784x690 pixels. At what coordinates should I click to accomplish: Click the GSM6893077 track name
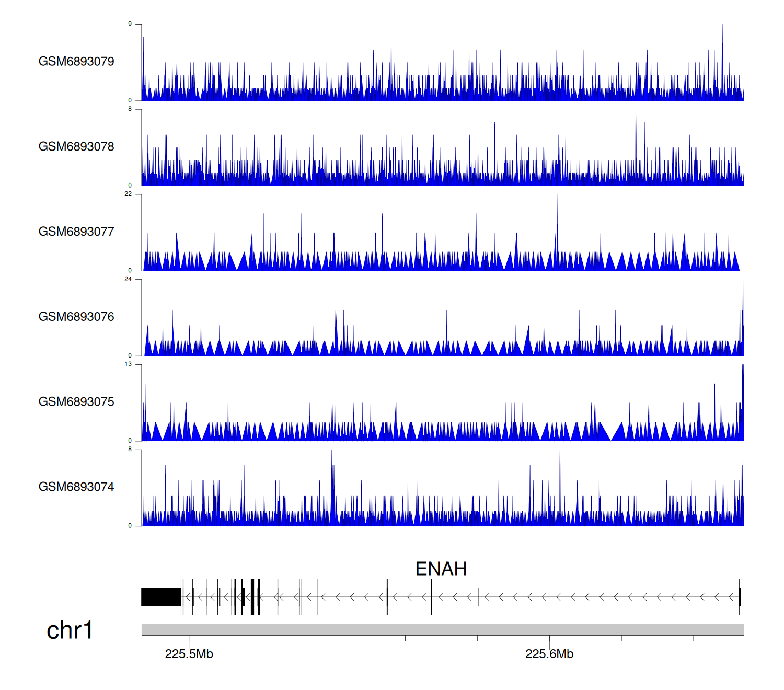[76, 232]
